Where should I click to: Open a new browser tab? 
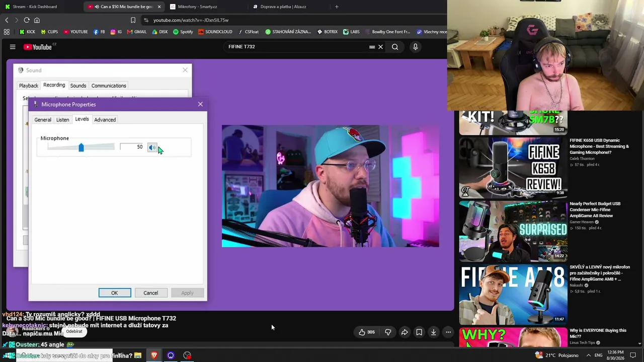[x=337, y=7]
